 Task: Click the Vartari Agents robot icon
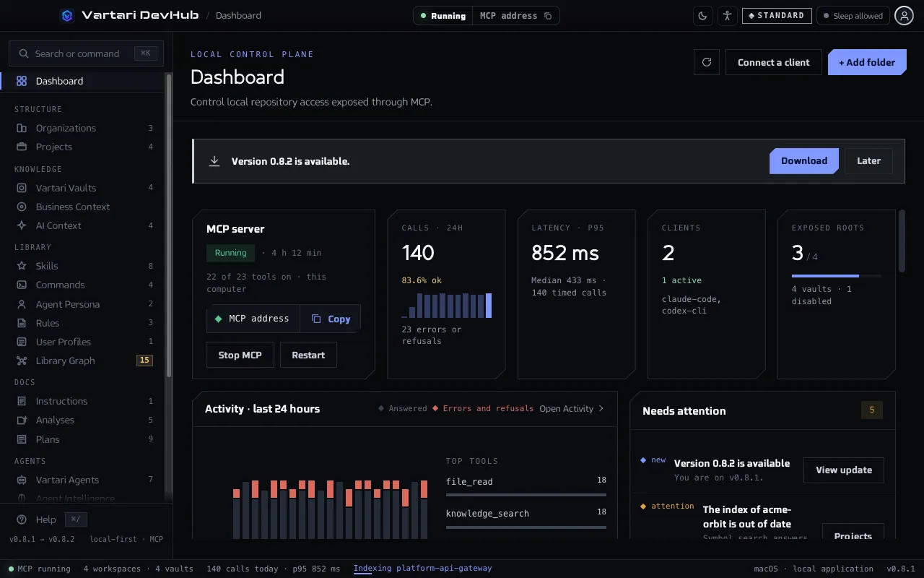tap(22, 480)
